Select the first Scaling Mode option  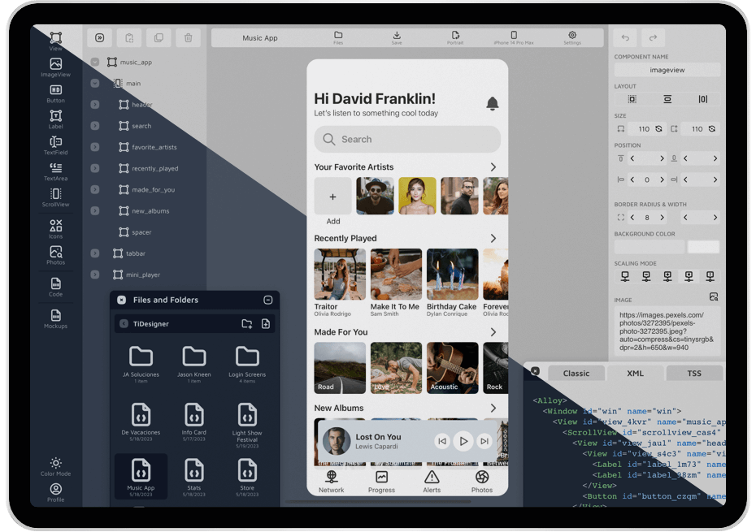625,276
